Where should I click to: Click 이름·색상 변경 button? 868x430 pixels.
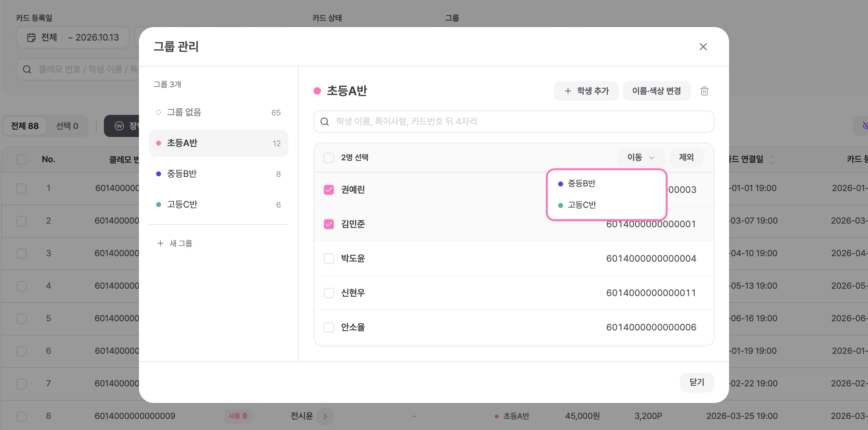pos(657,91)
